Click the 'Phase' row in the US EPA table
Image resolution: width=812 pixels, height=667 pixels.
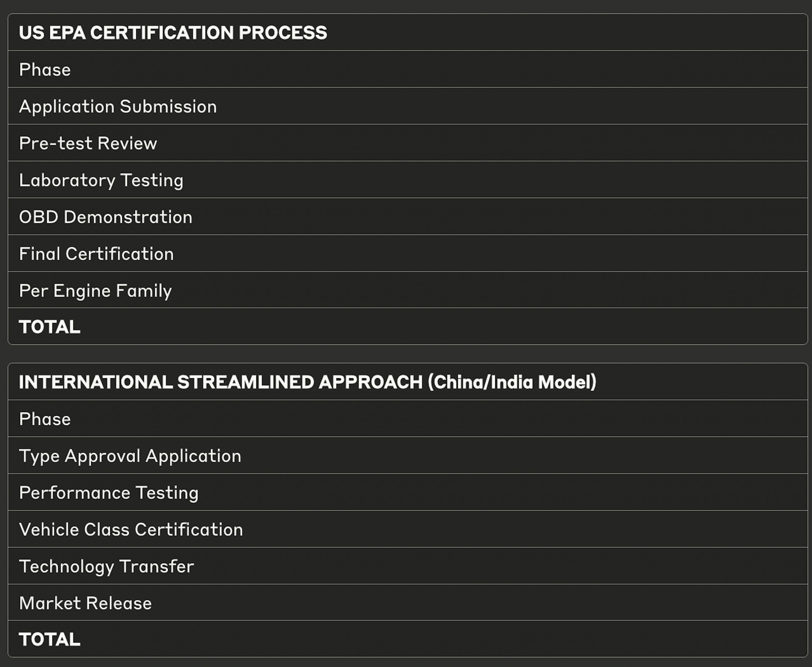[407, 69]
